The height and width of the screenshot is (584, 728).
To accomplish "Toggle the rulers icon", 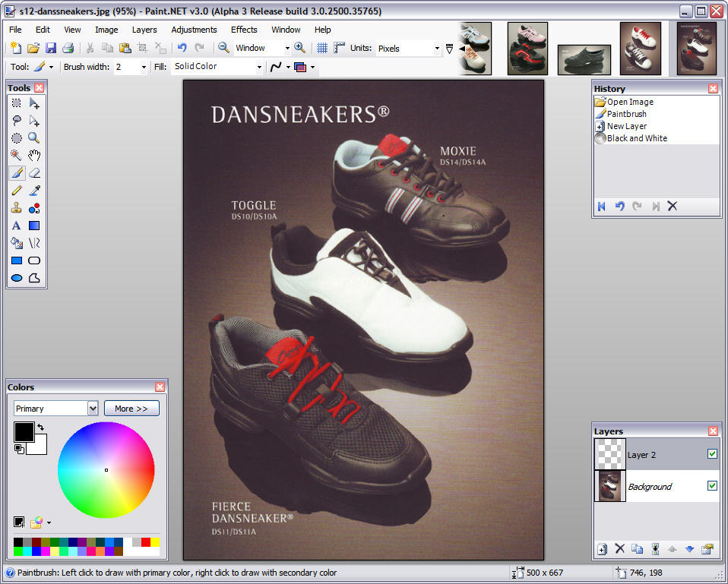I will point(340,48).
